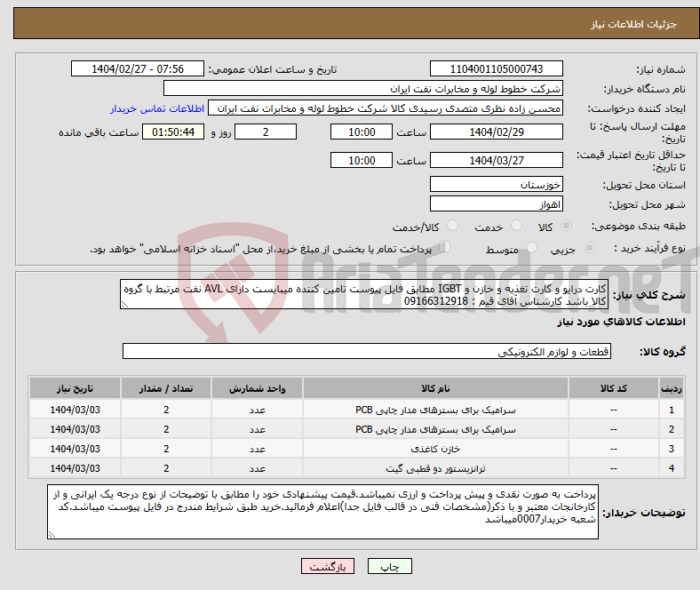Click the بازگشت (back) button
The height and width of the screenshot is (590, 700).
pyautogui.click(x=328, y=566)
